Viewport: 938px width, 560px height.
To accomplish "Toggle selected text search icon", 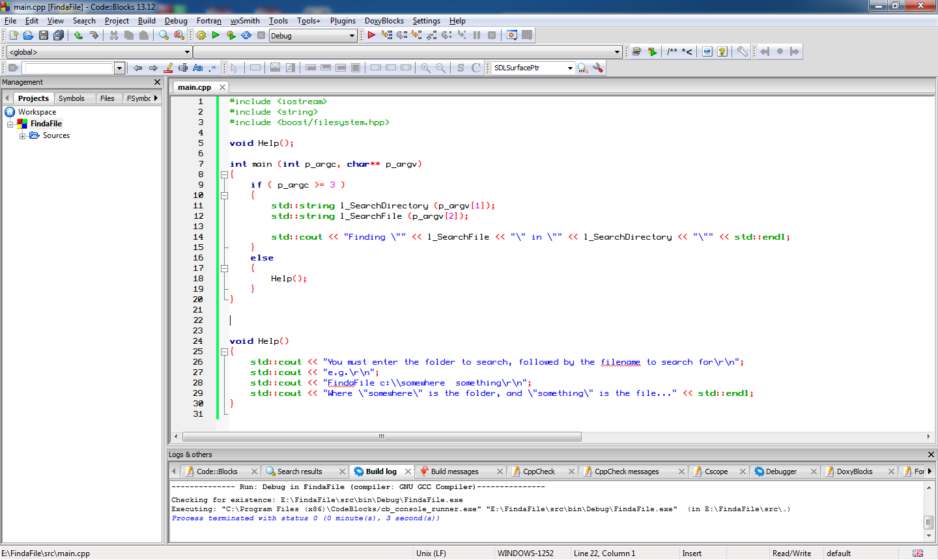I will click(x=183, y=68).
